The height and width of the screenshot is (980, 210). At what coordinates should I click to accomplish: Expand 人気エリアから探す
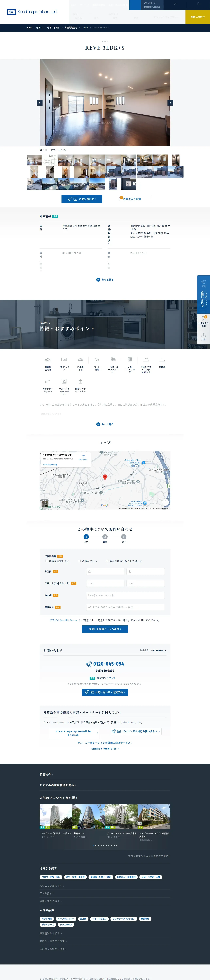(52, 886)
